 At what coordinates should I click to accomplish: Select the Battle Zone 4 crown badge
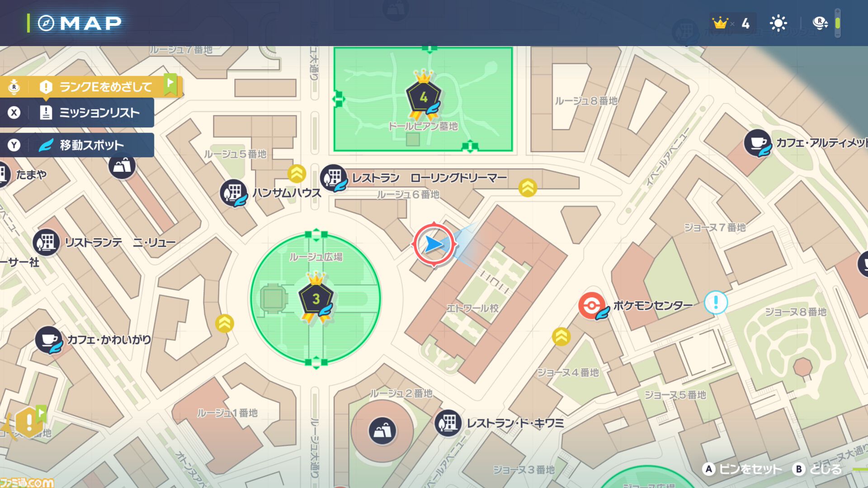[x=424, y=95]
